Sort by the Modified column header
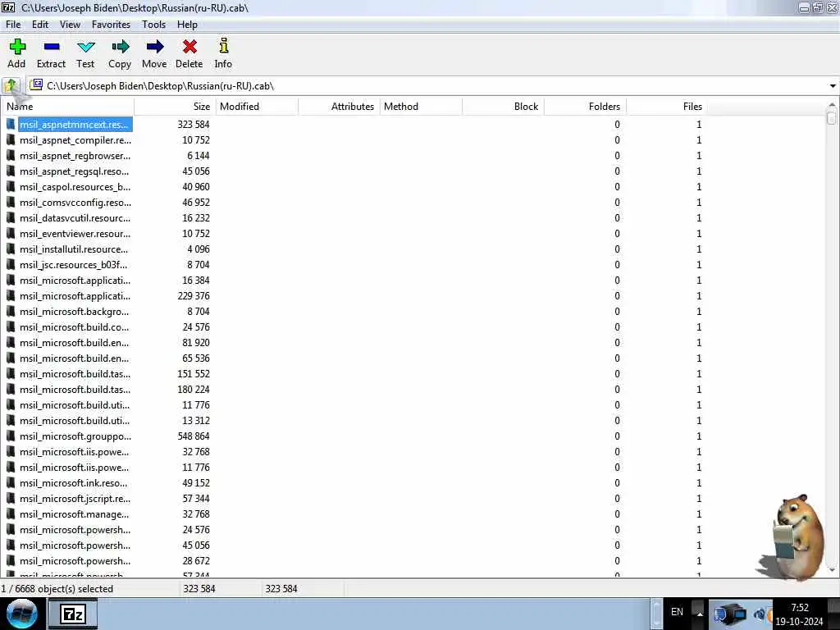840x630 pixels. tap(257, 106)
